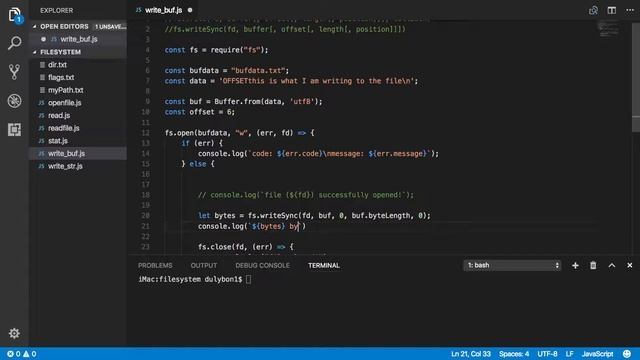640x360 pixels.
Task: Click '1 UNSAVED' badge in Open Editors
Action: [110, 27]
